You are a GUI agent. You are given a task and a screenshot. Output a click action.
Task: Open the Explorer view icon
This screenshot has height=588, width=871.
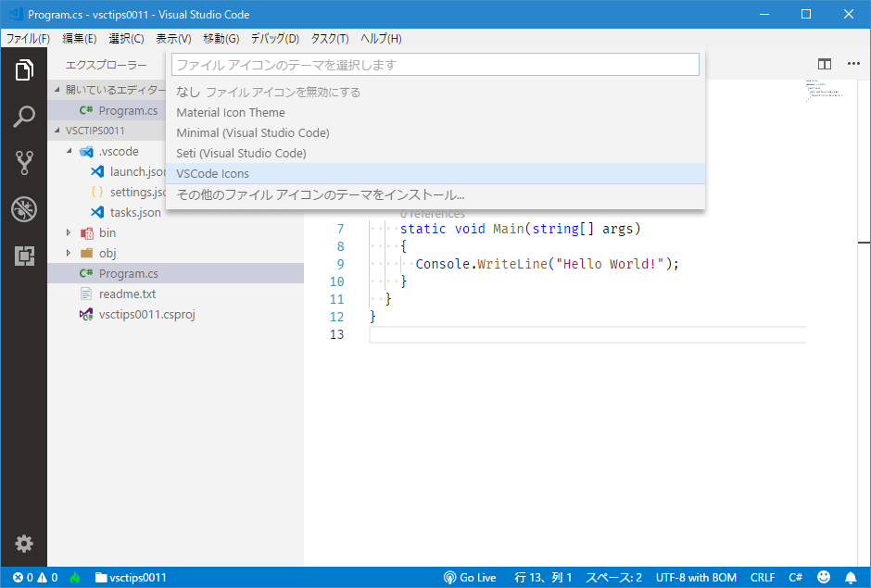click(x=23, y=69)
